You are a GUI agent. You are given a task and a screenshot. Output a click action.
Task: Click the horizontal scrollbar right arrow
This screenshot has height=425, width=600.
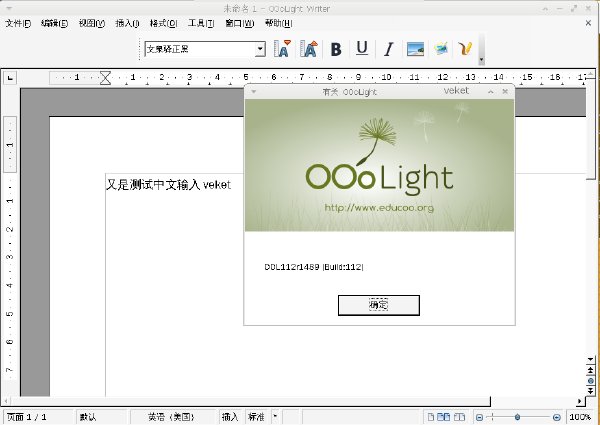coord(580,401)
